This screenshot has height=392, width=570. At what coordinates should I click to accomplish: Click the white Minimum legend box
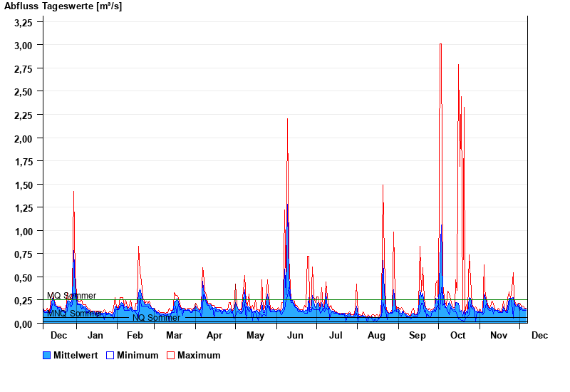pyautogui.click(x=110, y=355)
